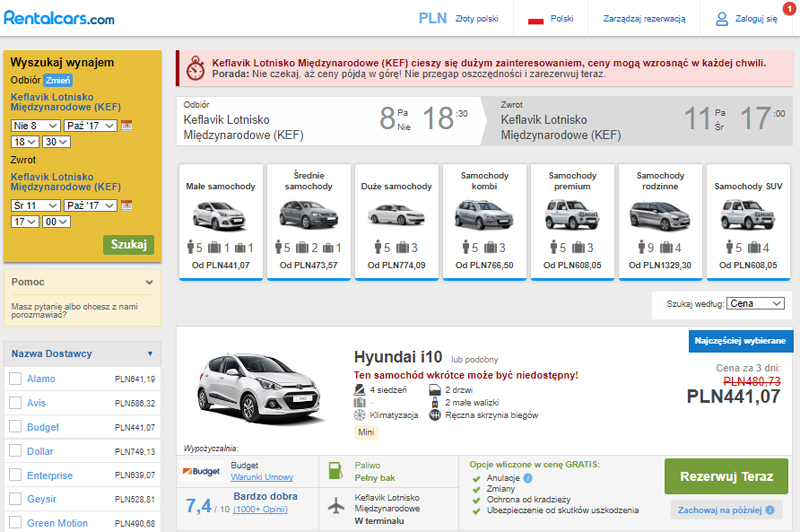Open the Polski language menu
The width and height of the screenshot is (800, 532).
pyautogui.click(x=551, y=18)
